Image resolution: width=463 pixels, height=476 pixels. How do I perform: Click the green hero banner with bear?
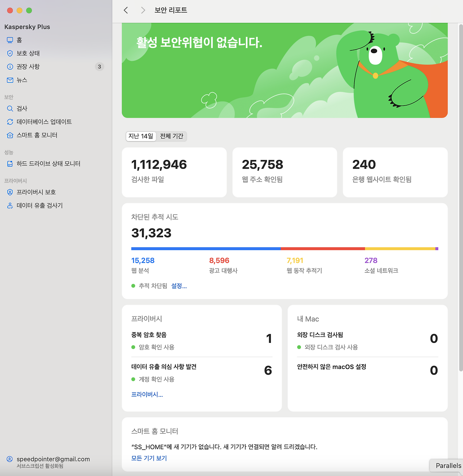tap(285, 71)
